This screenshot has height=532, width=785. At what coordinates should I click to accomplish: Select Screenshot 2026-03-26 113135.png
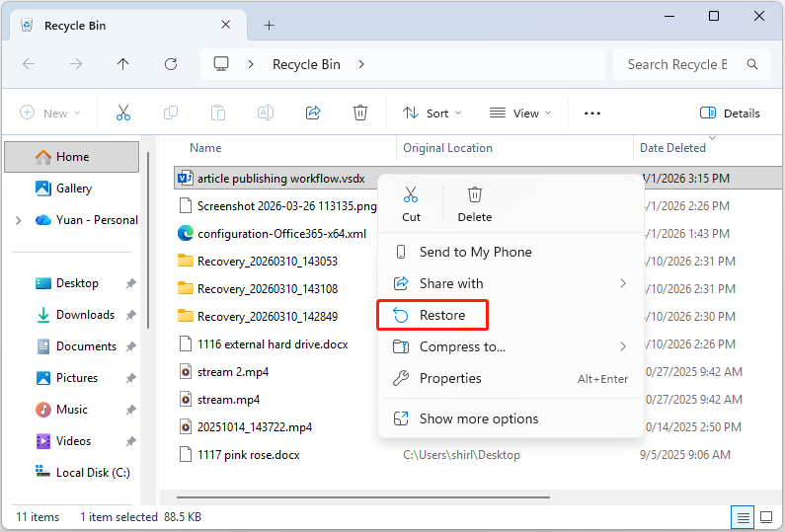[x=287, y=206]
